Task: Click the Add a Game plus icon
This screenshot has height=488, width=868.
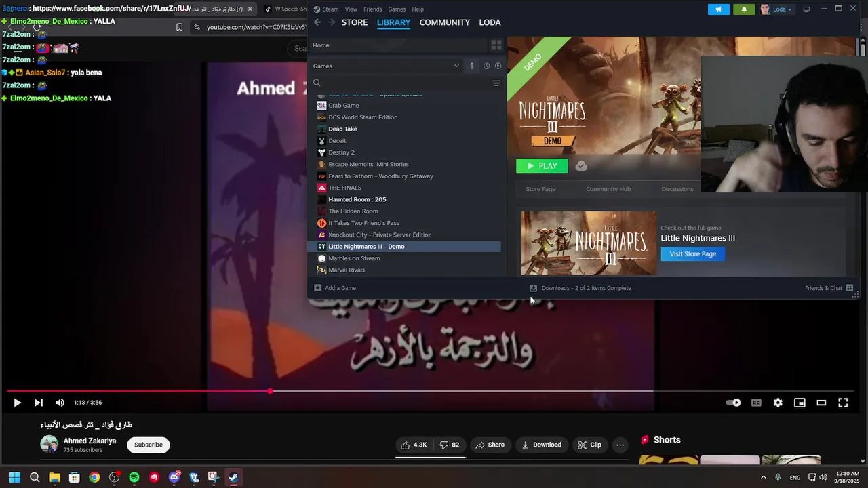Action: tap(317, 288)
